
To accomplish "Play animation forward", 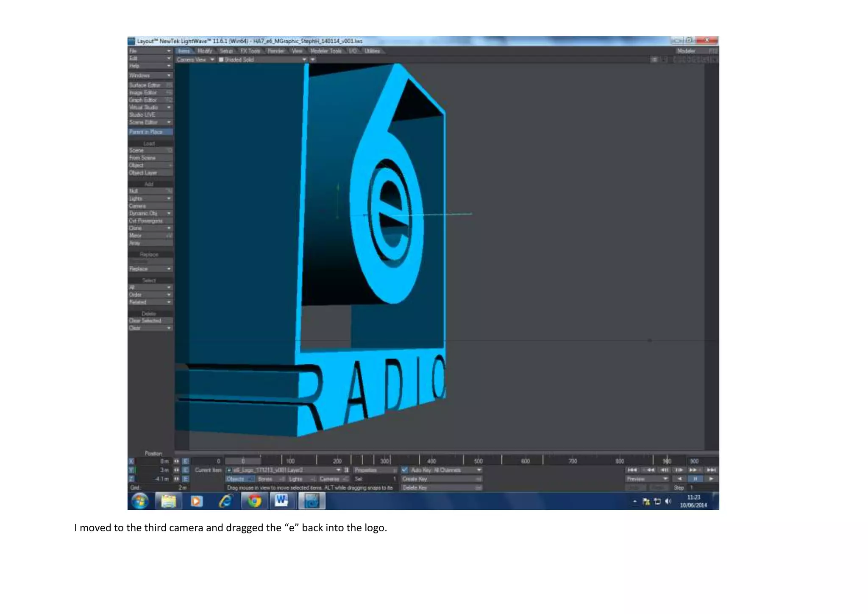I will pyautogui.click(x=711, y=479).
